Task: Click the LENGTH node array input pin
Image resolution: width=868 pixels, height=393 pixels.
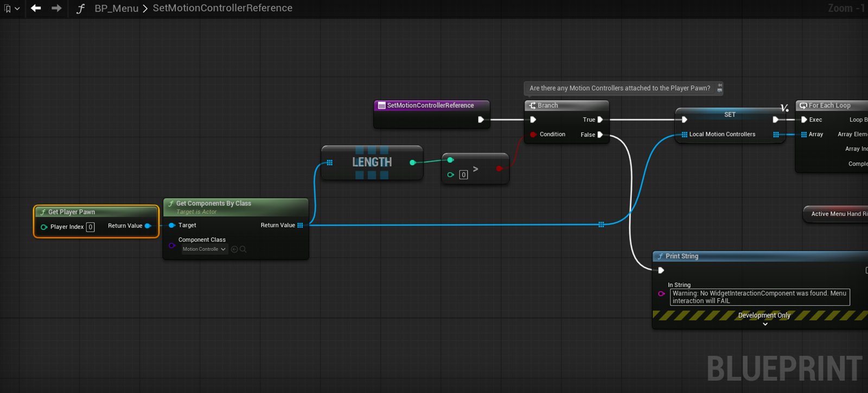Action: tap(329, 162)
